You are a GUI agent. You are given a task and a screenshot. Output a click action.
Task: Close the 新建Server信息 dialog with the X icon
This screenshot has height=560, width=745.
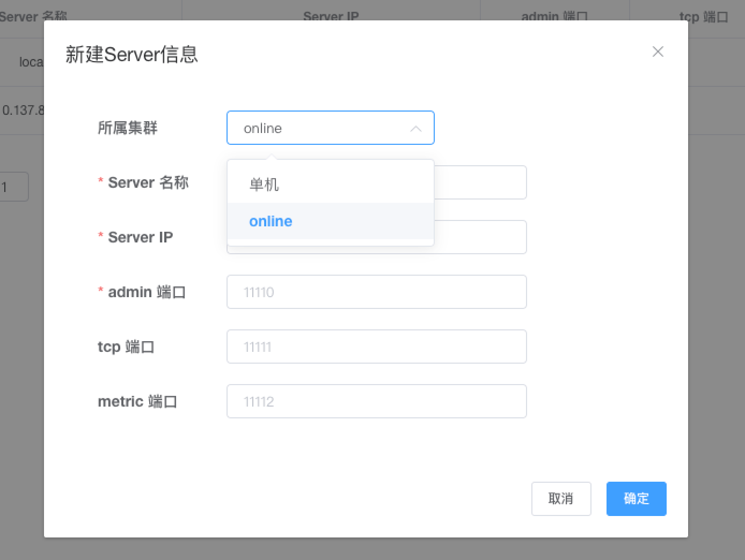(x=658, y=51)
